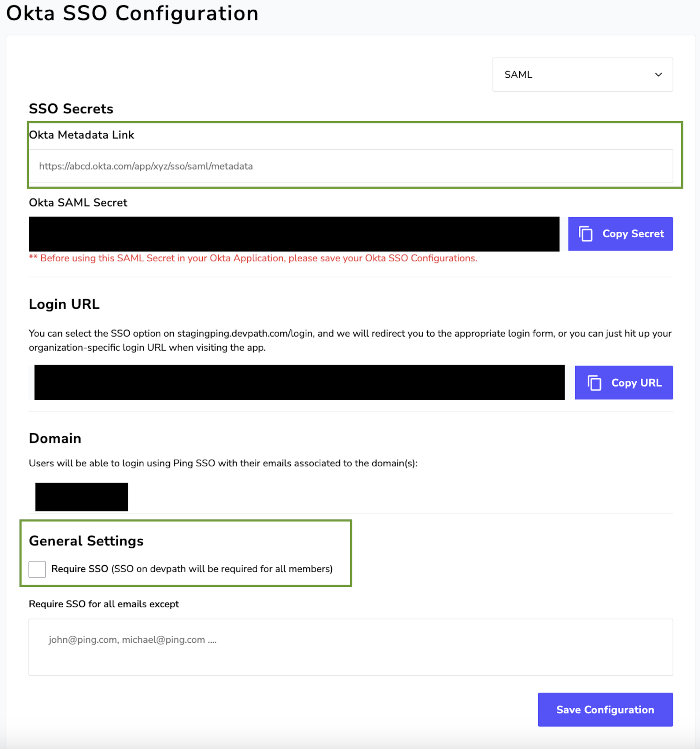This screenshot has width=700, height=749.
Task: Click 'Require SSO' checkbox label text
Action: coord(192,569)
